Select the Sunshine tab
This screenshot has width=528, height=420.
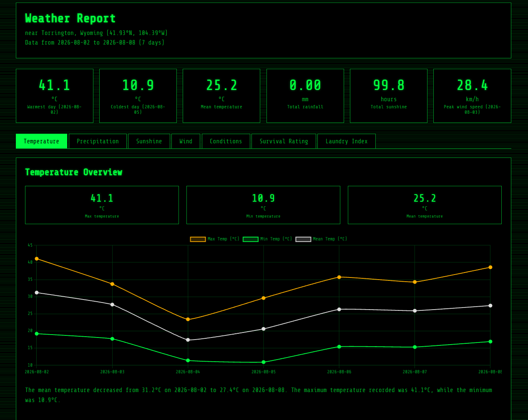149,141
